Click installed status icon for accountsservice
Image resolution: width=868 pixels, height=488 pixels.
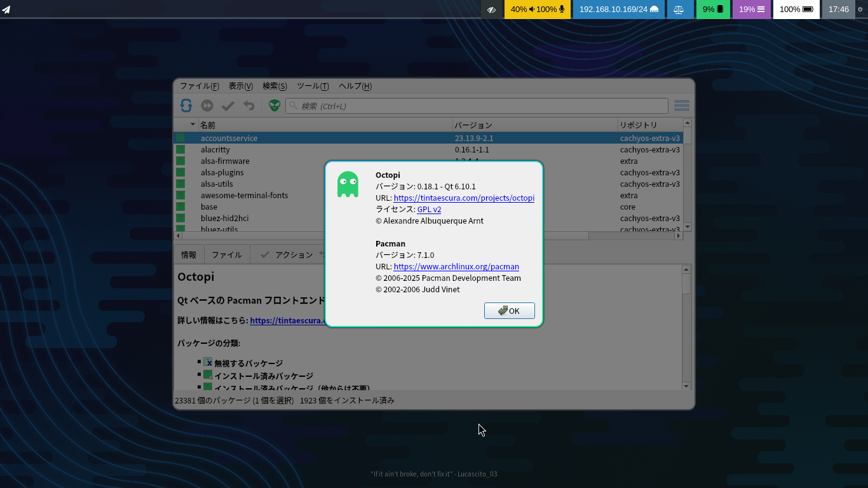coord(180,138)
